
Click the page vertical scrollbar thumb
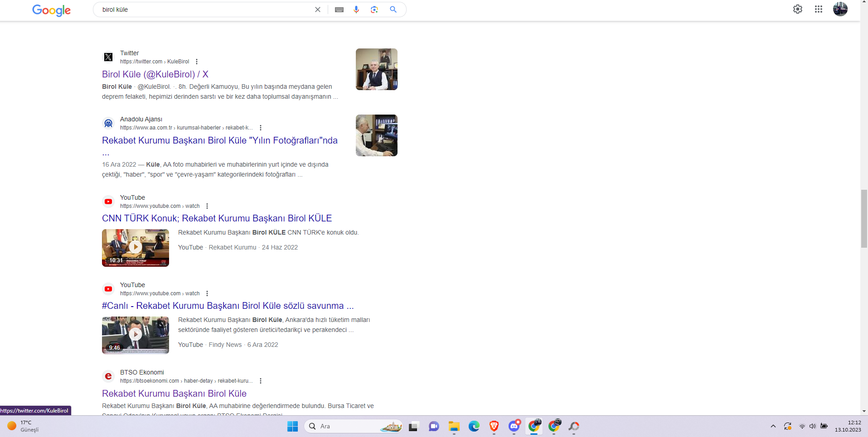click(864, 219)
